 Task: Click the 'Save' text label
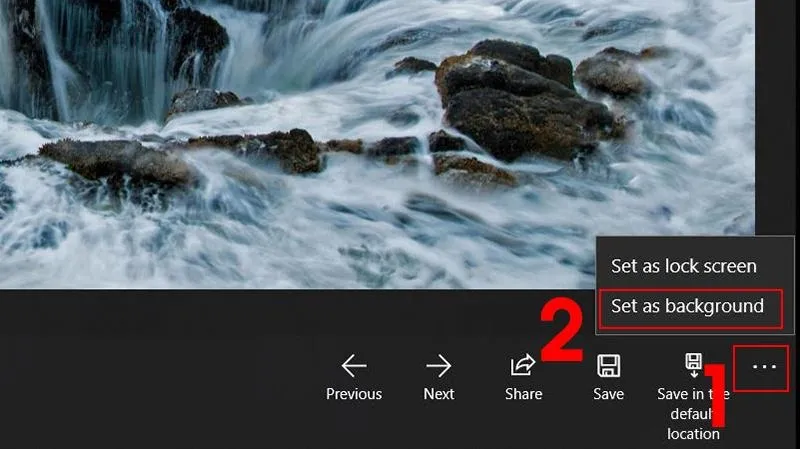[x=608, y=394]
